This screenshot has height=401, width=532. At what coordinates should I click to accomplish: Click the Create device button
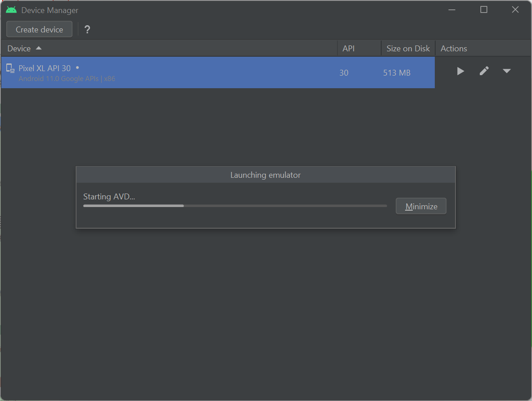(39, 29)
